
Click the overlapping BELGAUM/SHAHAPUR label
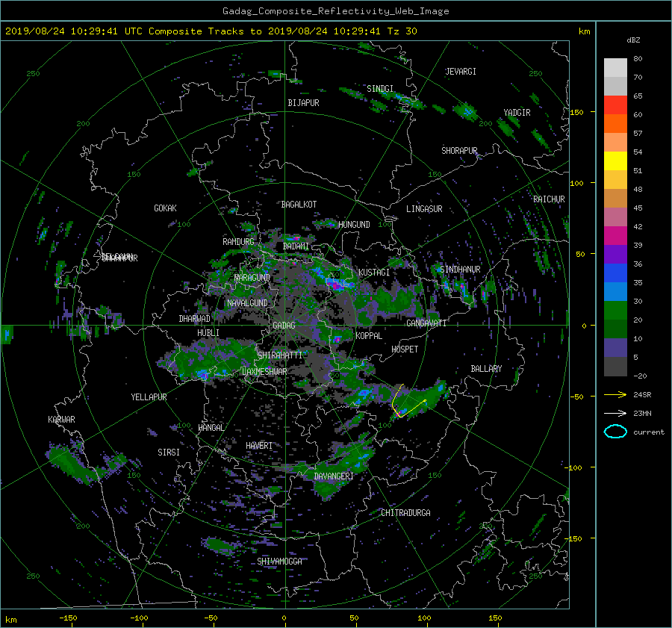pyautogui.click(x=119, y=258)
